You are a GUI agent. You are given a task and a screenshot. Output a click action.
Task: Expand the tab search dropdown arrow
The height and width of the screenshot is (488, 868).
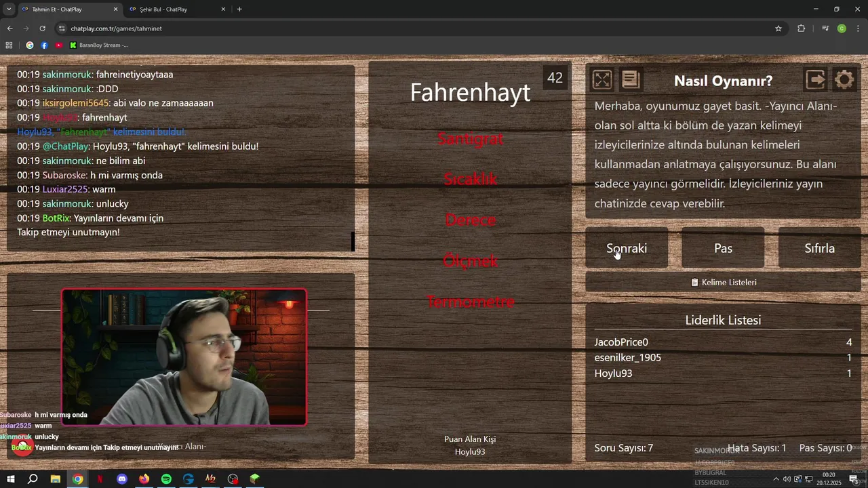[9, 9]
